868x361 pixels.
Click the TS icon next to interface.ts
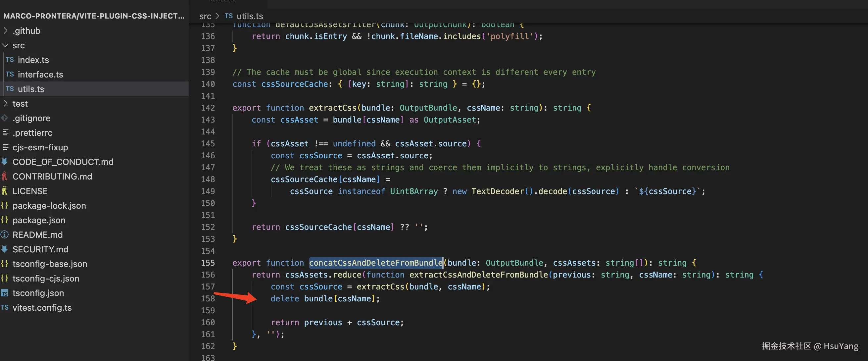click(9, 74)
